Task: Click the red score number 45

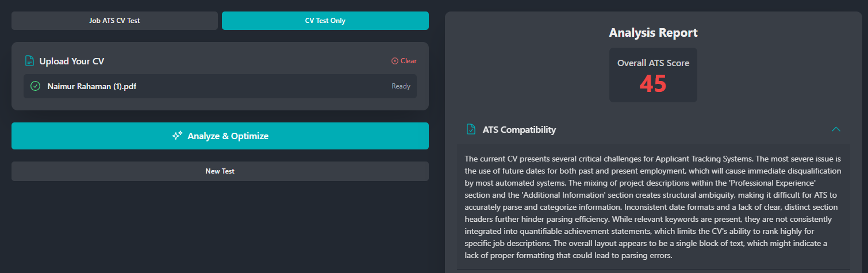Action: pyautogui.click(x=653, y=84)
